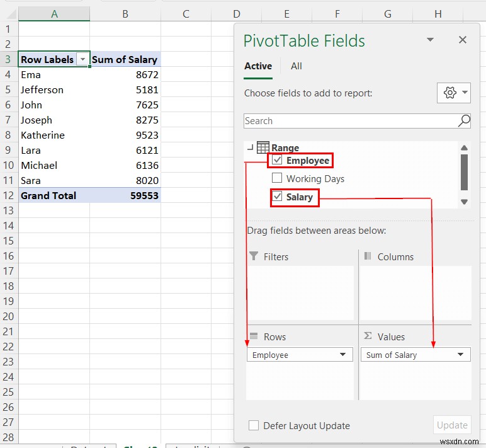Click the Rows area icon
486x448 pixels.
point(254,336)
